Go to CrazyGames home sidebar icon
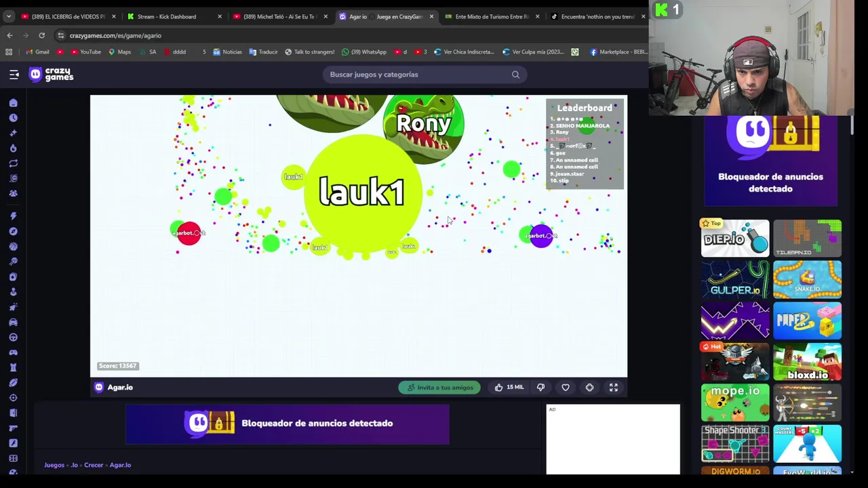 click(13, 103)
